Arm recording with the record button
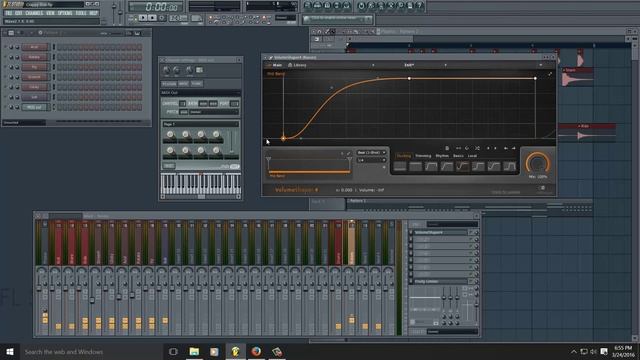 click(x=162, y=18)
